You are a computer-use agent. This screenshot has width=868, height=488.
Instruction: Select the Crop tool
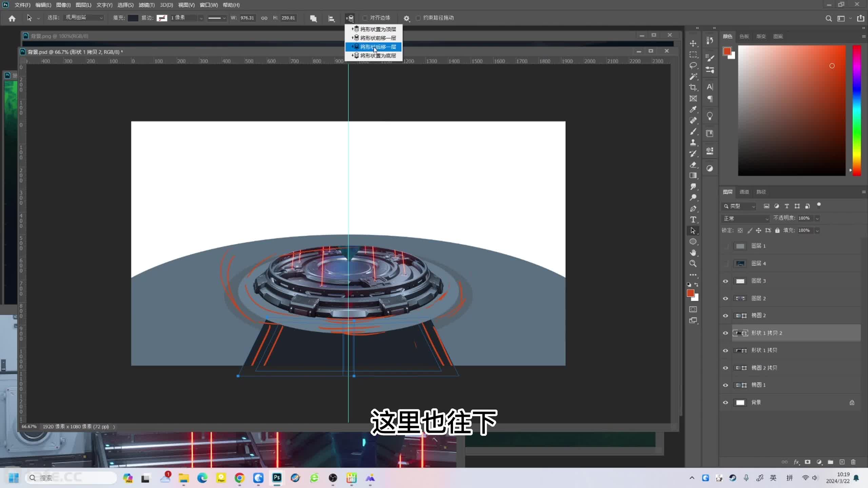[693, 87]
